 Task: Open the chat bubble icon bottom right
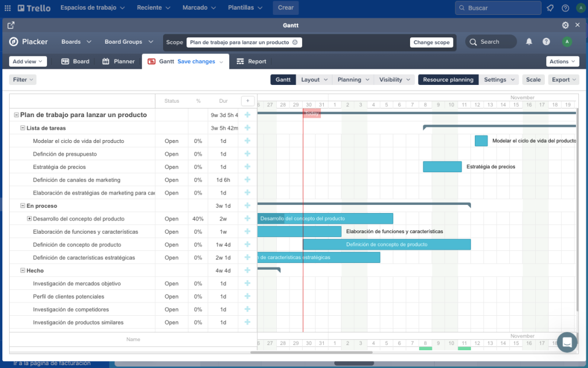pos(566,342)
